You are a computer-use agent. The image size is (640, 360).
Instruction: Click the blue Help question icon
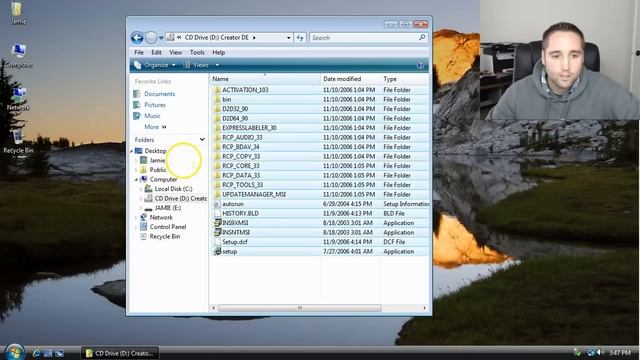coord(420,65)
